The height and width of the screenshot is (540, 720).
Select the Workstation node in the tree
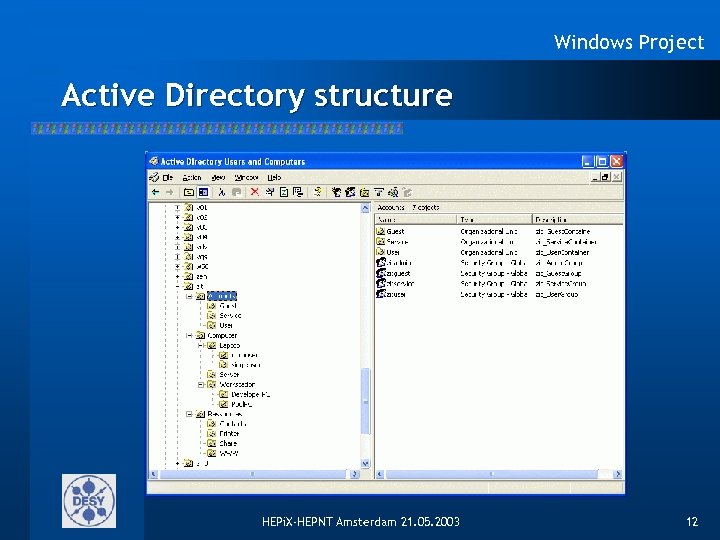pos(237,385)
